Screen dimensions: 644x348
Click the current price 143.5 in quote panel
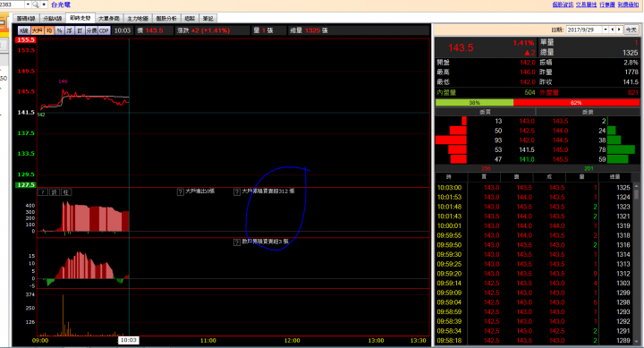tap(461, 47)
